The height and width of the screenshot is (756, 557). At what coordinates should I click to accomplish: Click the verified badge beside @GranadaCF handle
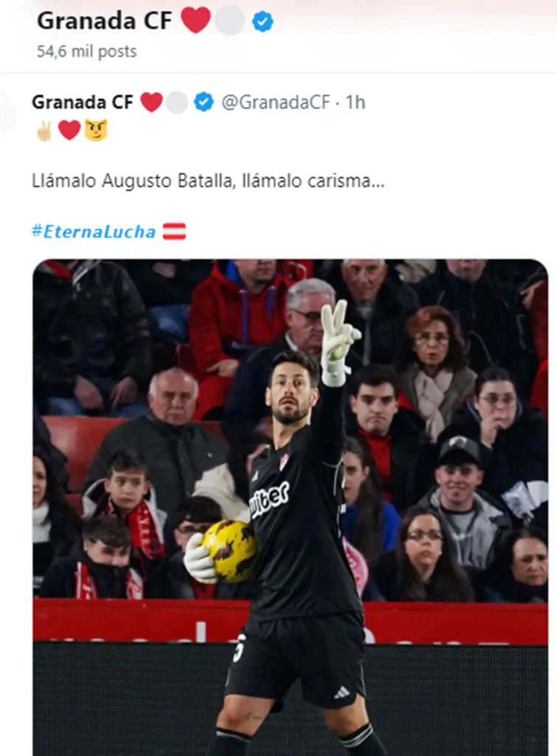[204, 102]
